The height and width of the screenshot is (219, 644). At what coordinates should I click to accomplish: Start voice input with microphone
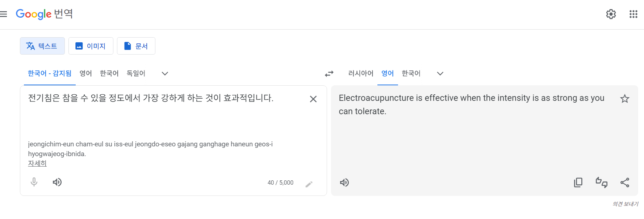coord(34,182)
